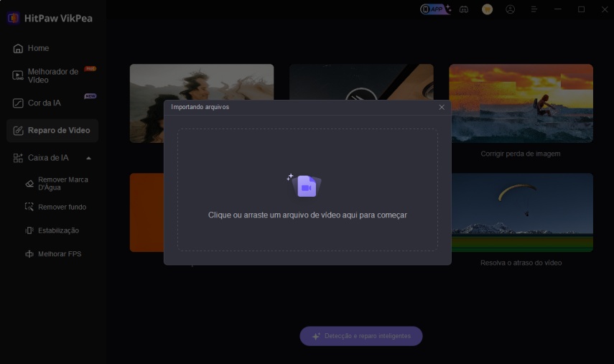Open the Melhorador de Vídeo menu item
Screen dimensions: 614x364
pos(52,75)
